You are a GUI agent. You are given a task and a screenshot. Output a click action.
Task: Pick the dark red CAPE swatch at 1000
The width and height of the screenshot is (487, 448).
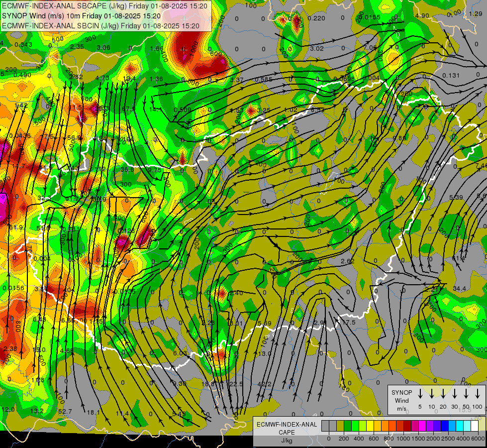[407, 426]
